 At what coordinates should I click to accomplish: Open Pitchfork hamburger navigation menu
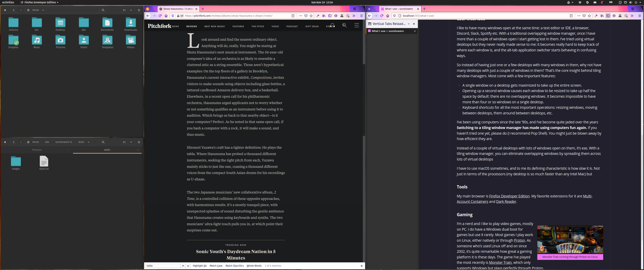click(x=357, y=25)
